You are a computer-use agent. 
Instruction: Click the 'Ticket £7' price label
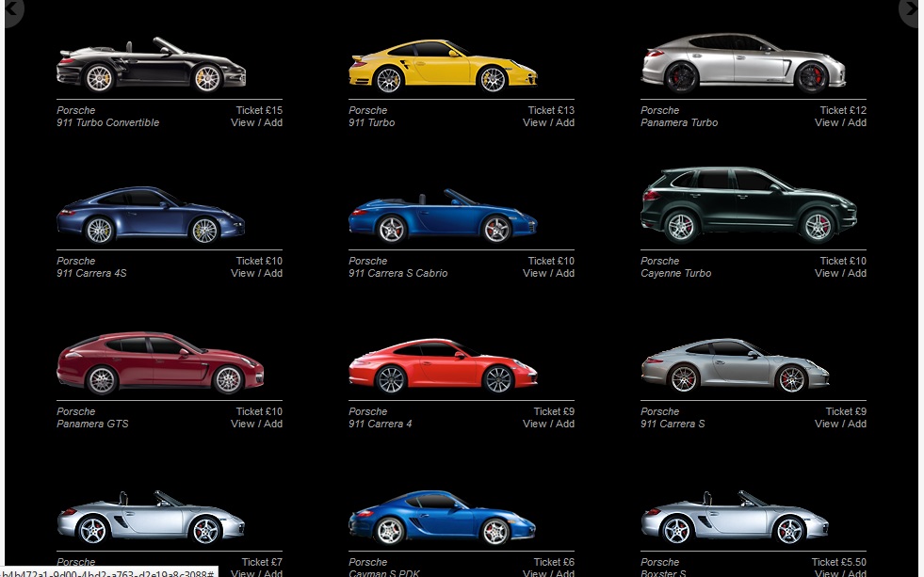click(262, 562)
